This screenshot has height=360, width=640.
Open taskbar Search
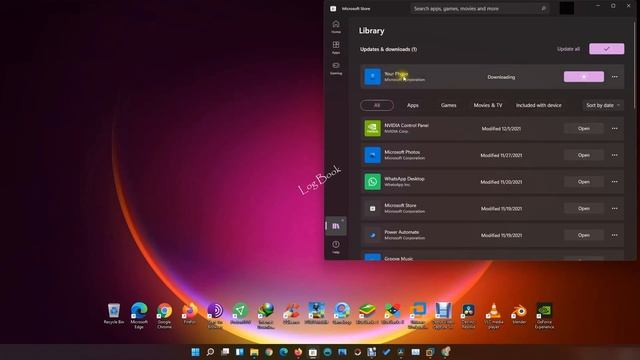pyautogui.click(x=210, y=352)
